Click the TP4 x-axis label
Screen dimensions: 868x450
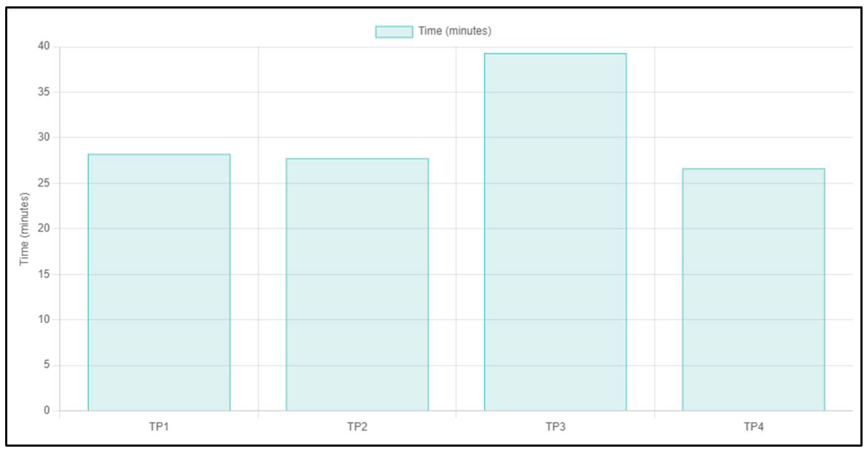click(x=753, y=427)
